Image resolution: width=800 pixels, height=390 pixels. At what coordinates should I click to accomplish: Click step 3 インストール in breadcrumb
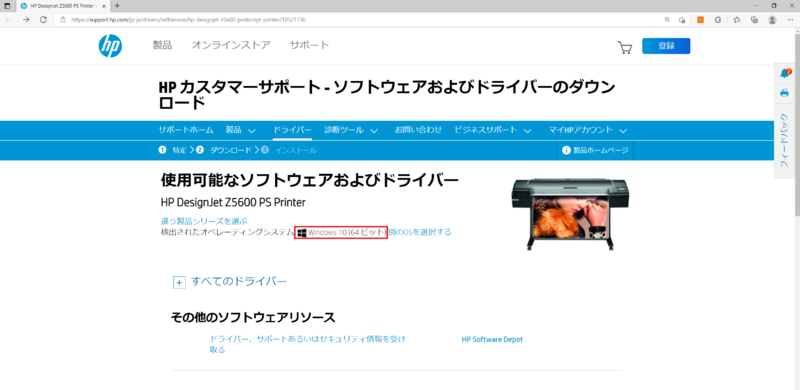click(x=289, y=150)
